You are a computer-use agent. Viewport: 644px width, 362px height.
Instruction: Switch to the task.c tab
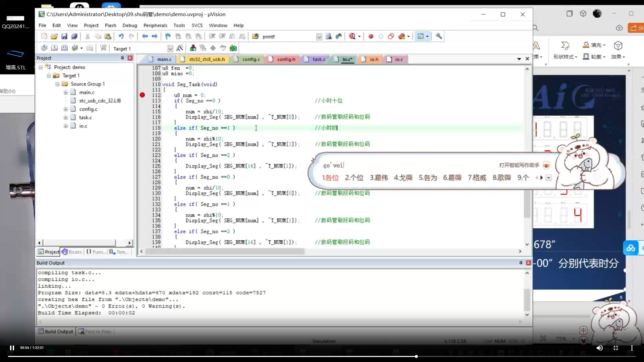coord(318,59)
